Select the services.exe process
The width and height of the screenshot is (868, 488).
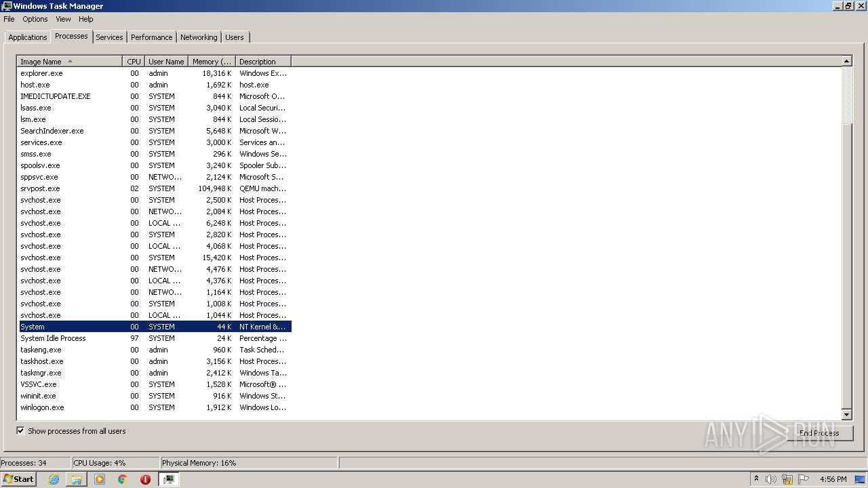(x=155, y=142)
